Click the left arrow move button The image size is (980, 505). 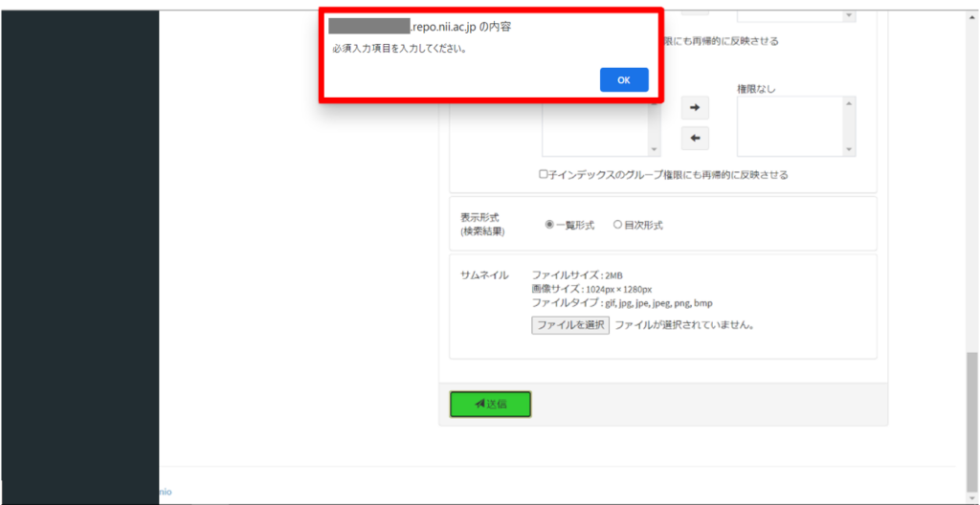point(695,139)
